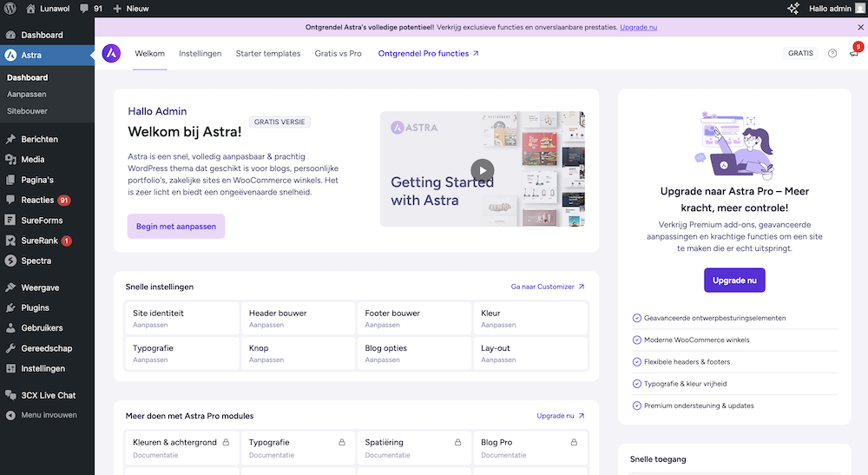Open the Typografie quick setting under Snelle instellingen
The width and height of the screenshot is (868, 475).
(x=182, y=353)
